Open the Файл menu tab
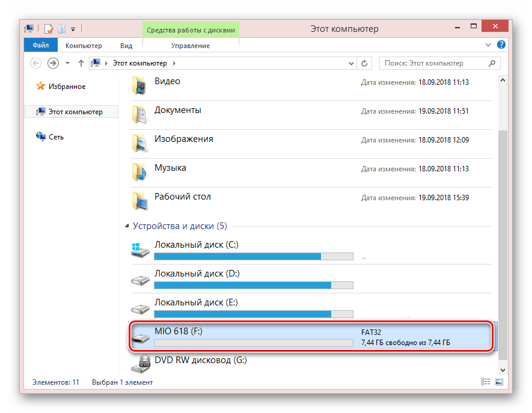Viewport: 532px width, 413px height. (x=41, y=46)
